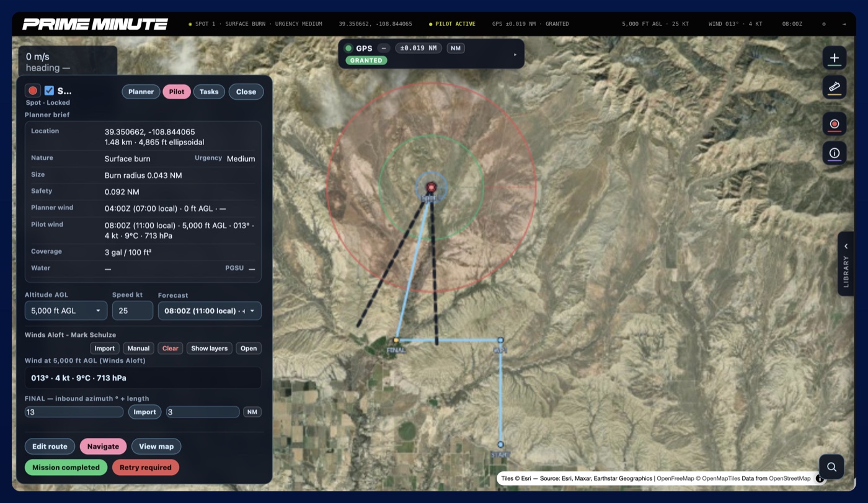868x503 pixels.
Task: Switch to the Pilot tab
Action: 177,92
